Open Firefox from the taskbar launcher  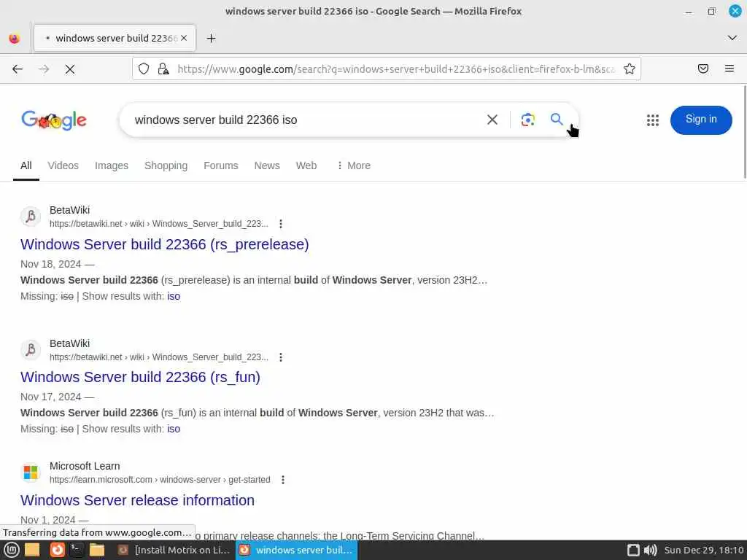coord(57,551)
